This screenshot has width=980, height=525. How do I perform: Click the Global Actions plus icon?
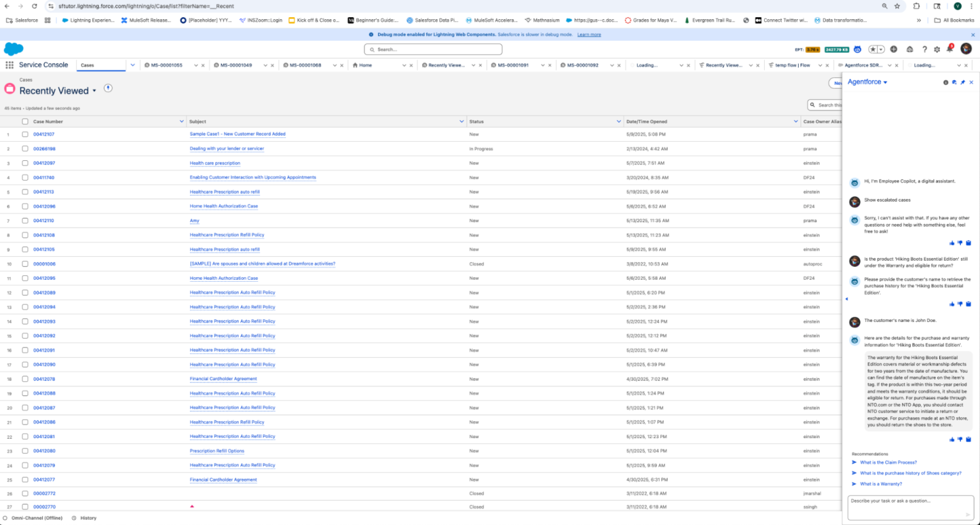tap(893, 49)
